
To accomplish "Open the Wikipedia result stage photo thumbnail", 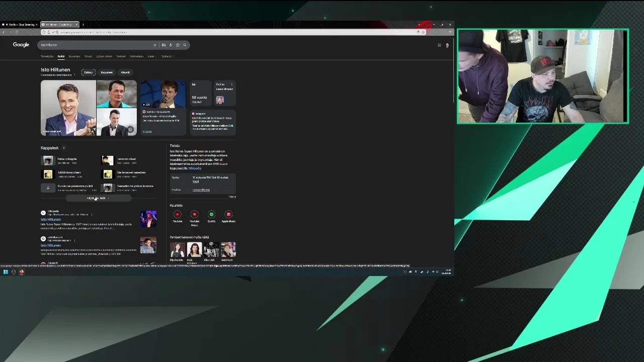I will pos(148,219).
